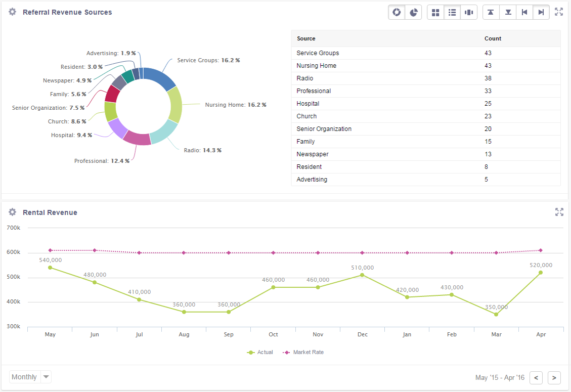This screenshot has width=571, height=392.
Task: Display referral sources as tiles
Action: pyautogui.click(x=435, y=12)
